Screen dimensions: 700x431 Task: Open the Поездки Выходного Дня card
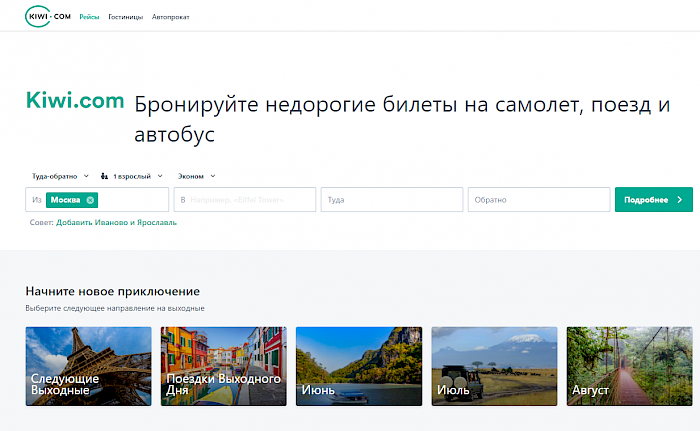click(224, 366)
